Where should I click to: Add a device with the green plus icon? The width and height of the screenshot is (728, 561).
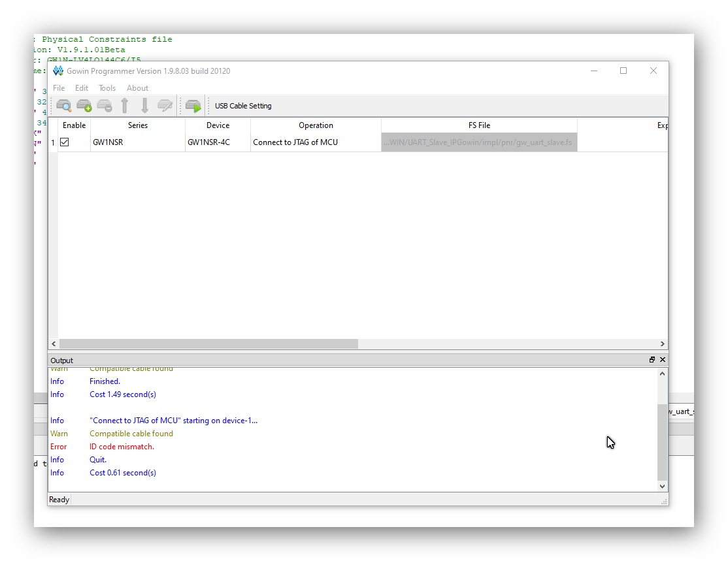[x=84, y=106]
